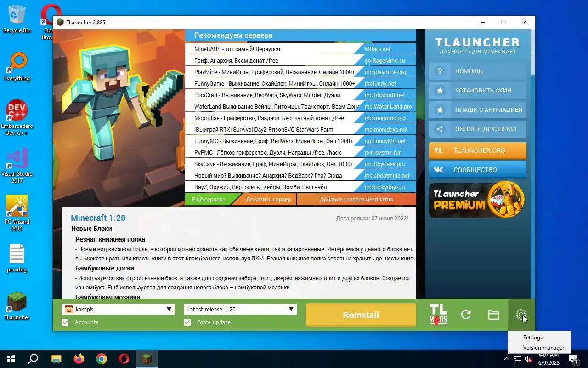Image resolution: width=588 pixels, height=368 pixels.
Task: Click the mc.playmine.org server address
Action: (385, 72)
